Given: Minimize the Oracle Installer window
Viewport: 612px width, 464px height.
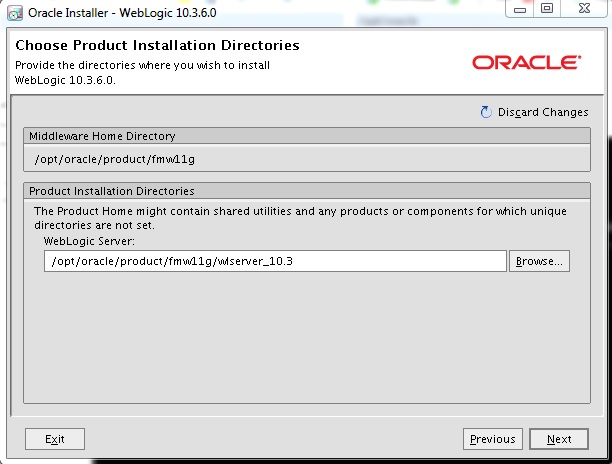Looking at the screenshot, I should (x=520, y=9).
